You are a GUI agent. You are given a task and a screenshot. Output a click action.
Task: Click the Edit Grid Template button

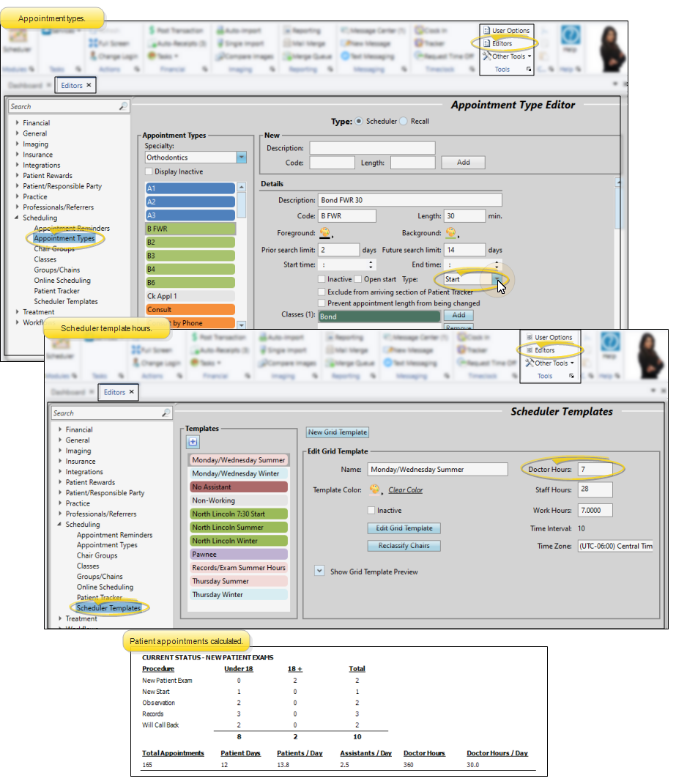[404, 528]
